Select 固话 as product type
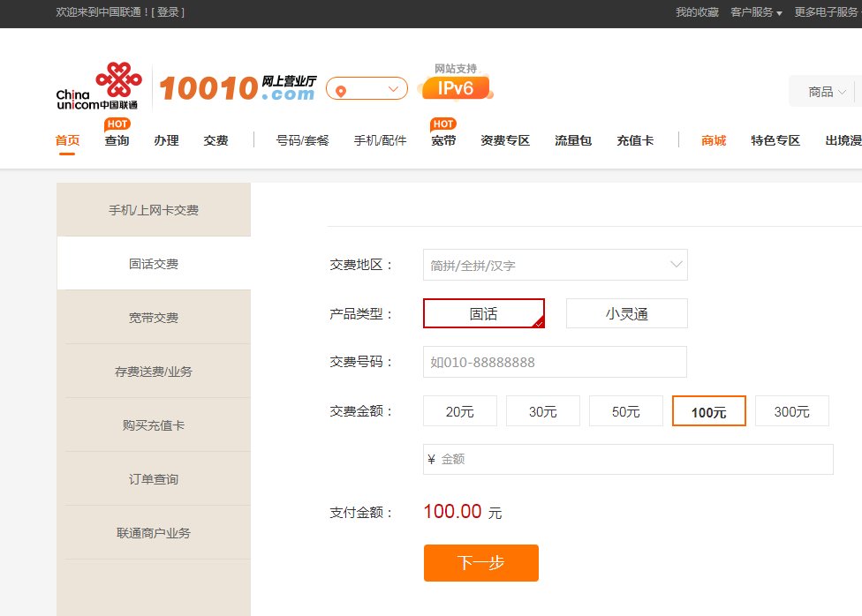The height and width of the screenshot is (616, 862). [484, 312]
